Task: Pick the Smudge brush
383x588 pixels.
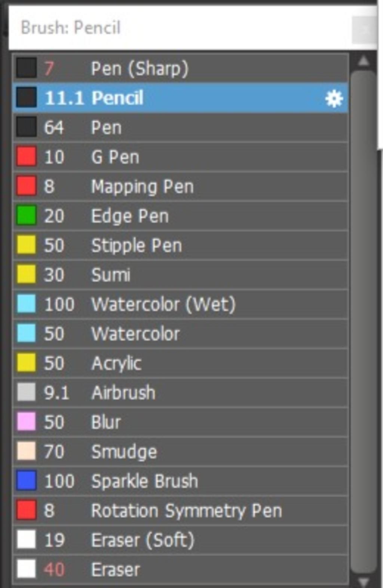Action: pyautogui.click(x=124, y=451)
